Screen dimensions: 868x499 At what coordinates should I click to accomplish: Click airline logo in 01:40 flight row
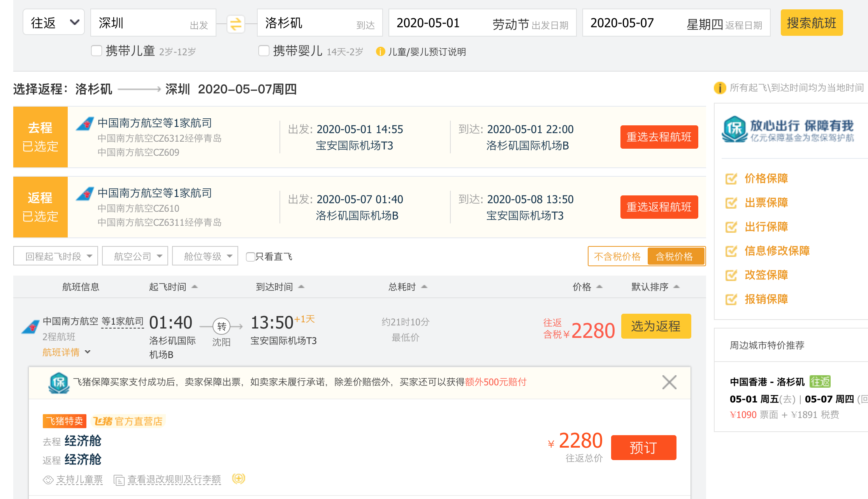click(30, 327)
